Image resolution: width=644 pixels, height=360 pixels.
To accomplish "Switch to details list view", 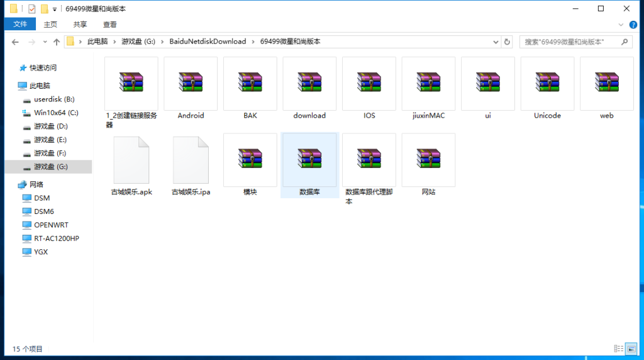I will click(x=619, y=349).
